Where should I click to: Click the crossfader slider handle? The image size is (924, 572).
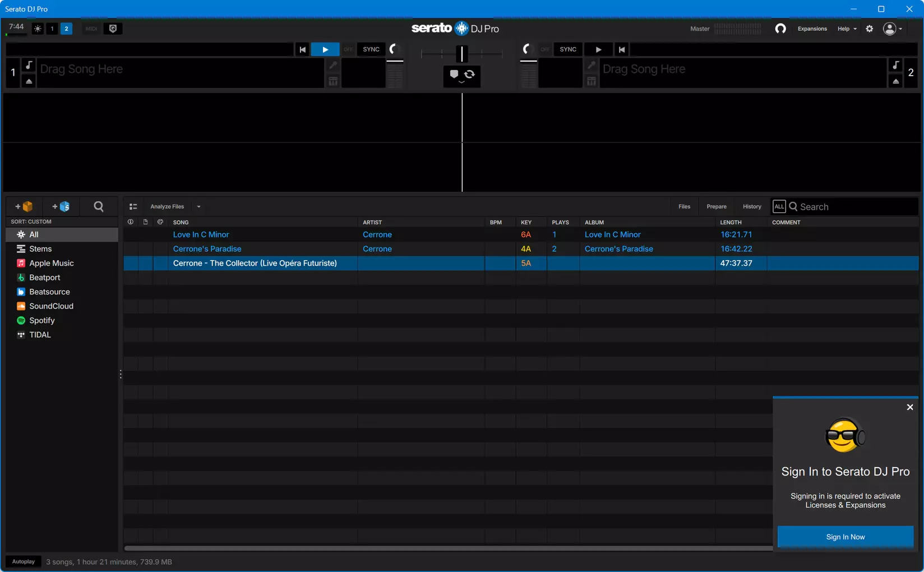462,53
